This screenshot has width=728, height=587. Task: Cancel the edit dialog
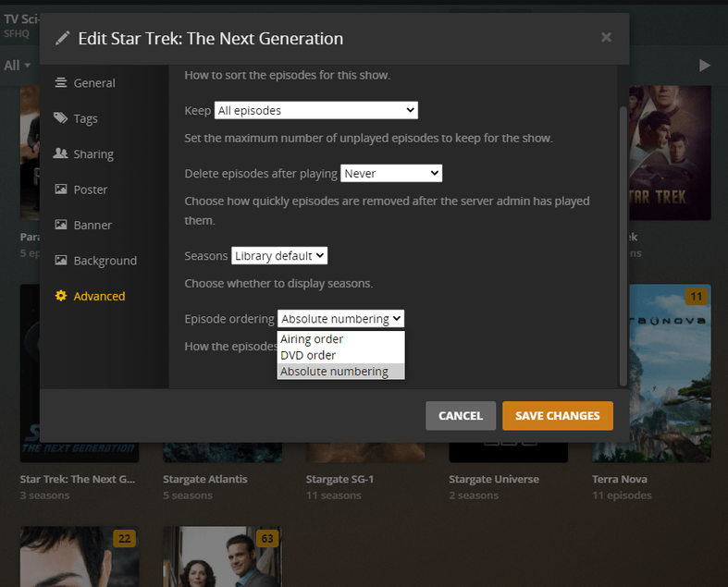(461, 416)
